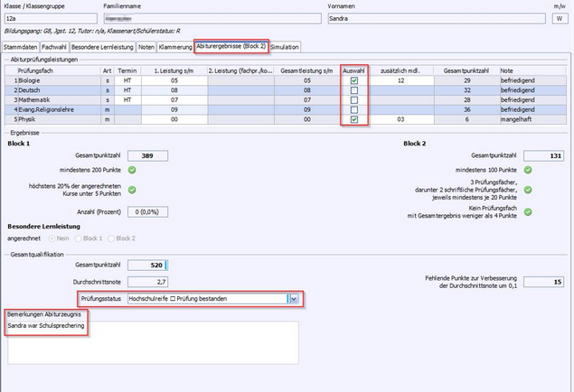
Task: Open the Prüfungsstatus dropdown arrow
Action: 293,297
